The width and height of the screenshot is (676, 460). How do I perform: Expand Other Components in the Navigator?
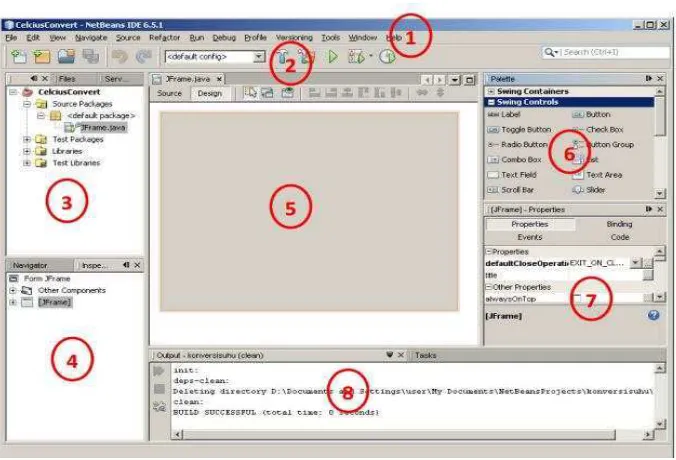[x=13, y=290]
